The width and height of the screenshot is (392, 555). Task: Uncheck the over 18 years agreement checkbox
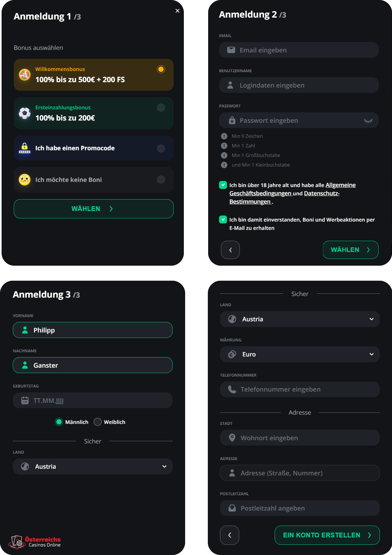[223, 185]
